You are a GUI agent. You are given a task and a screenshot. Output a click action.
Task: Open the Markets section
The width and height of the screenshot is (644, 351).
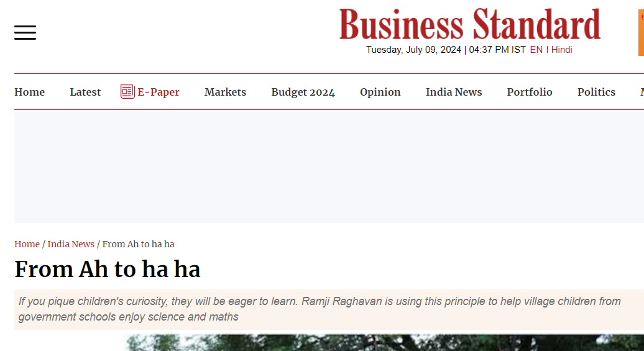coord(225,92)
